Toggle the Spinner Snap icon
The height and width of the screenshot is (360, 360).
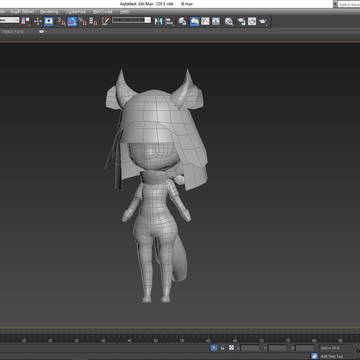pyautogui.click(x=93, y=21)
